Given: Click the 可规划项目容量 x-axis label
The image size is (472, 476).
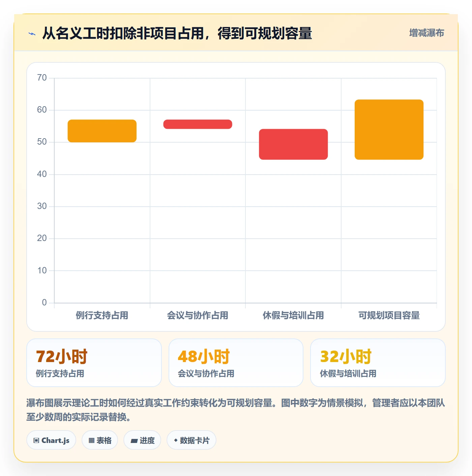Looking at the screenshot, I should (389, 316).
